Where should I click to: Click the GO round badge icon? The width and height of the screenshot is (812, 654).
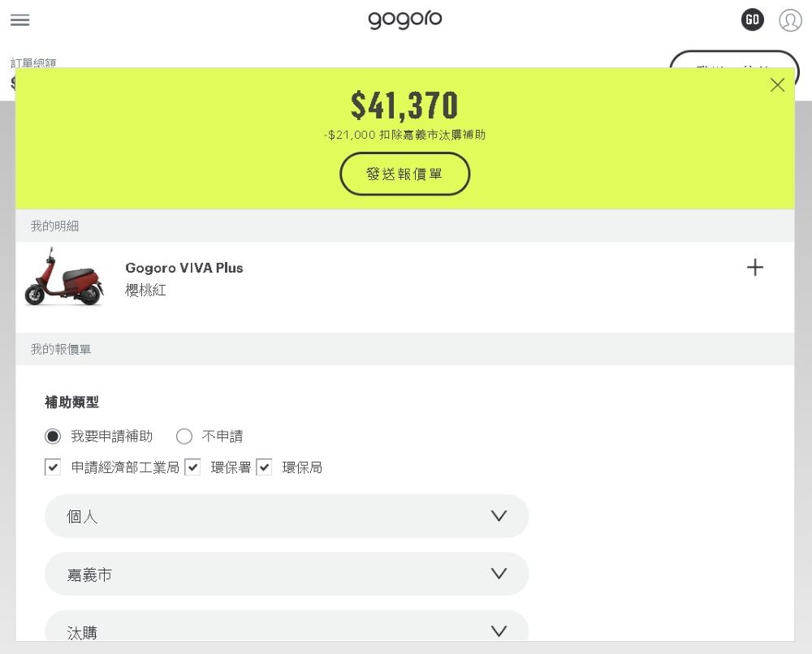[x=753, y=20]
